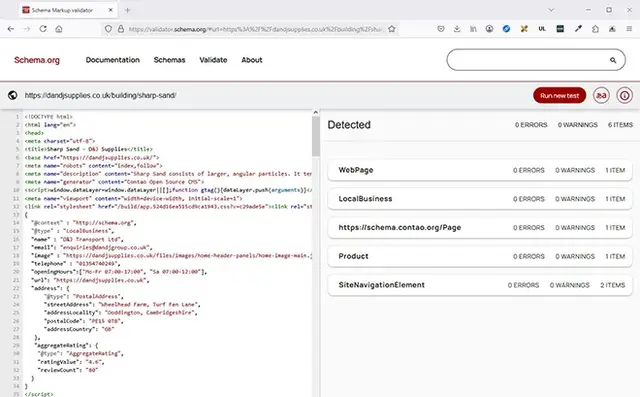Click the summary 0 WARNINGS count in Detected header

(x=578, y=125)
